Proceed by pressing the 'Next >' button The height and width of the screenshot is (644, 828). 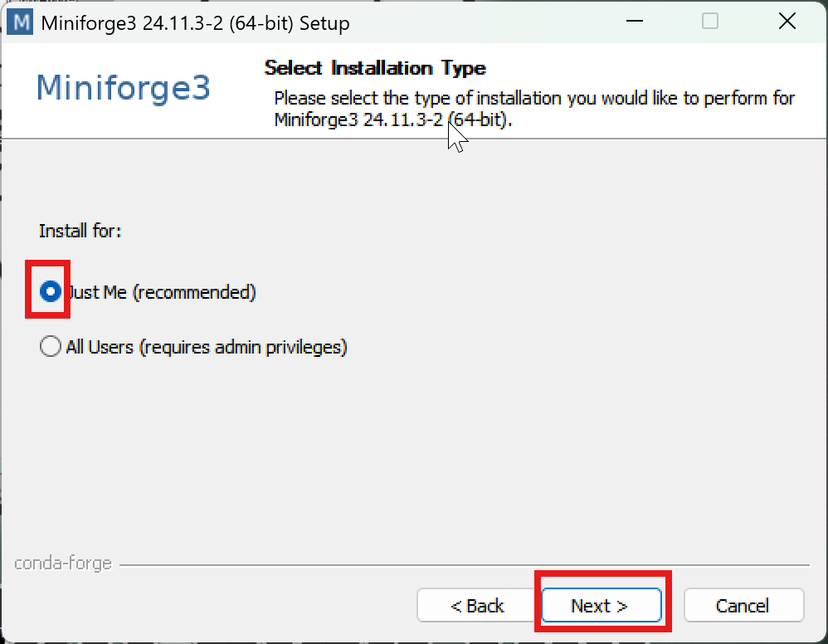(x=601, y=606)
